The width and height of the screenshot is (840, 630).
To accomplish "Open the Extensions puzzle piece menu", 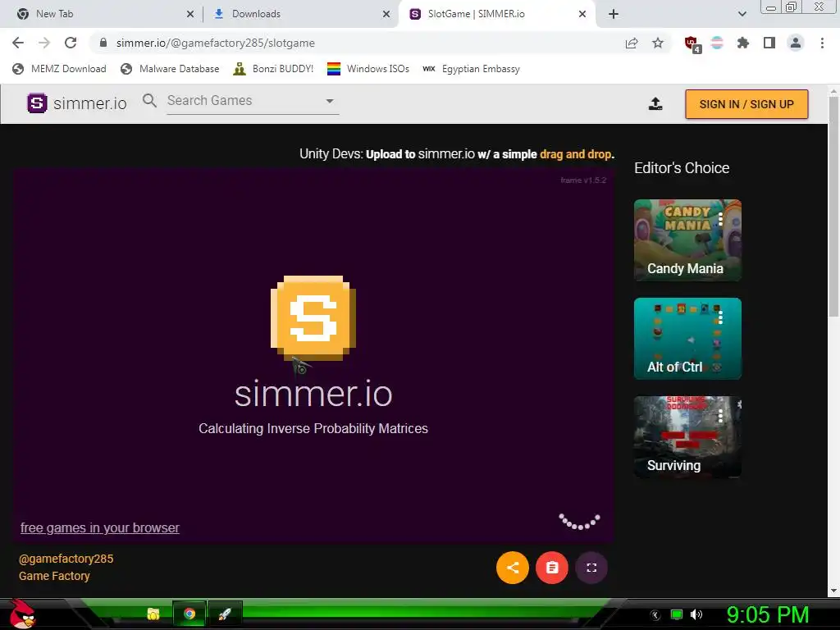I will [x=743, y=43].
